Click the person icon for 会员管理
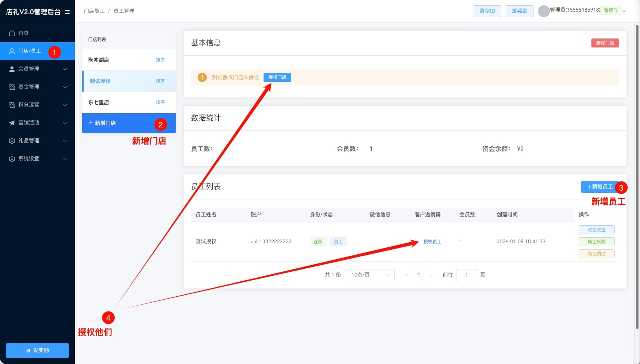The width and height of the screenshot is (640, 364). pyautogui.click(x=12, y=69)
